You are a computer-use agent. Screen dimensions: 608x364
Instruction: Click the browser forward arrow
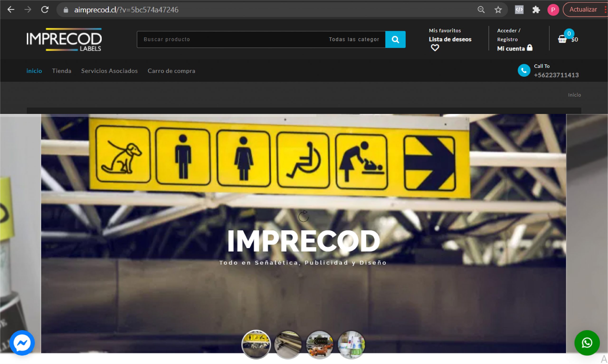[28, 9]
